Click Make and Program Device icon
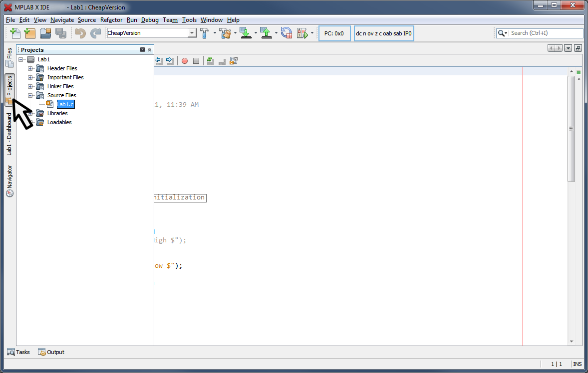This screenshot has width=588, height=373. tap(246, 33)
